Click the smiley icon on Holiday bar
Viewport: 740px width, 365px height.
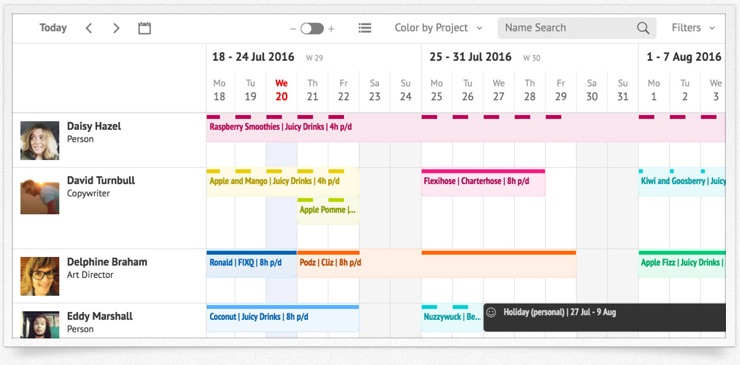(x=491, y=313)
